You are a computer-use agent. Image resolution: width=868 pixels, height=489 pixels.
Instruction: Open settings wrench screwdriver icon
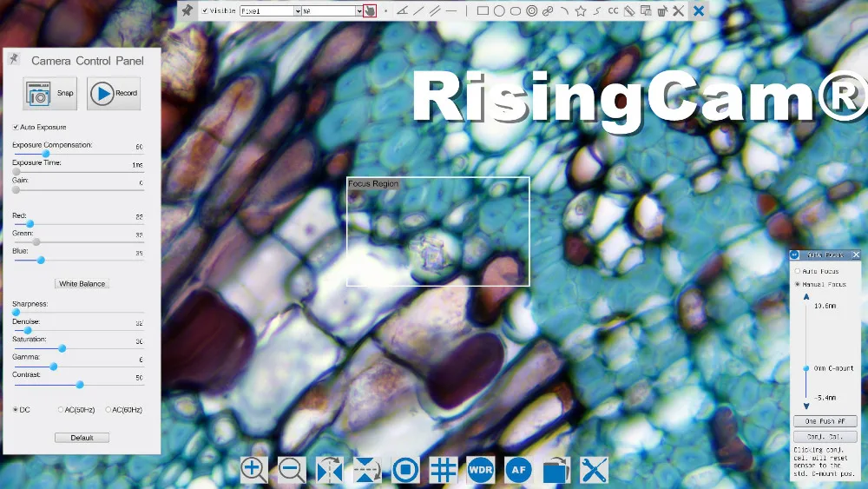pyautogui.click(x=594, y=470)
